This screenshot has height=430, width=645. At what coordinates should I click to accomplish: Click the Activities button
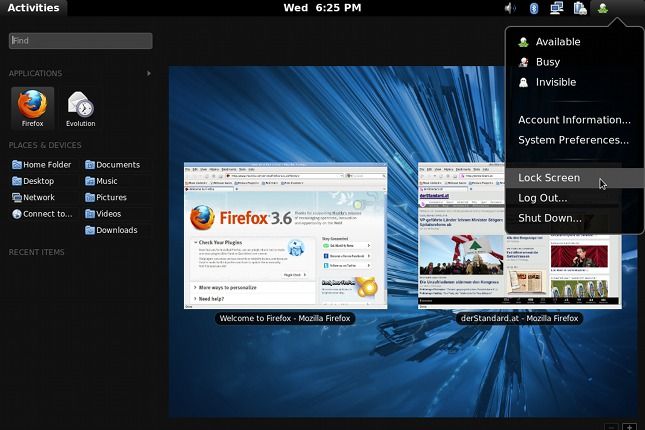[x=33, y=8]
